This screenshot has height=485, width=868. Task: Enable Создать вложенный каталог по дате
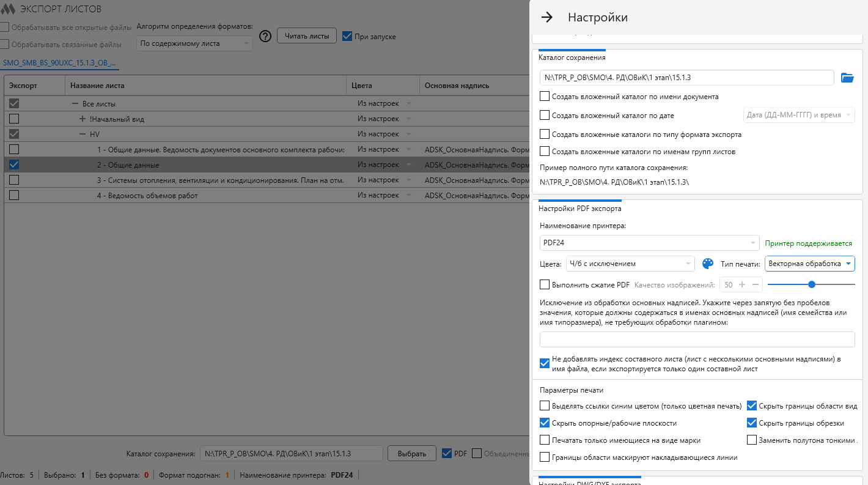[x=545, y=115]
